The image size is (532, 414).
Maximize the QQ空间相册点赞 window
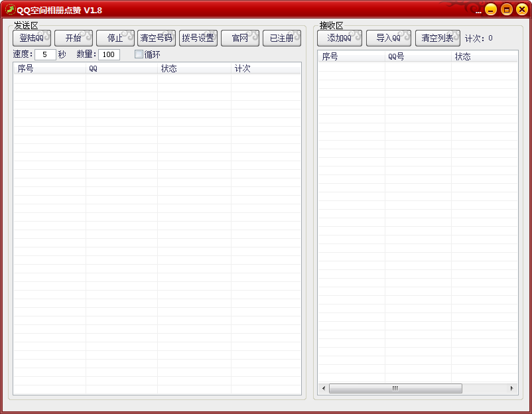coord(506,9)
